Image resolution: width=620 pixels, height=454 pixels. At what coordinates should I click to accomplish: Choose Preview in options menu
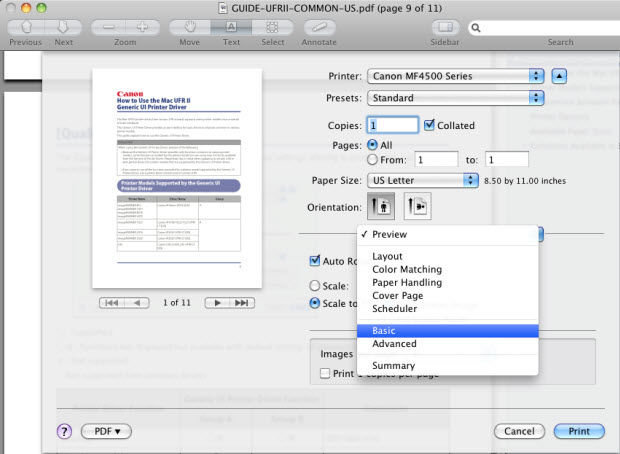[x=448, y=234]
